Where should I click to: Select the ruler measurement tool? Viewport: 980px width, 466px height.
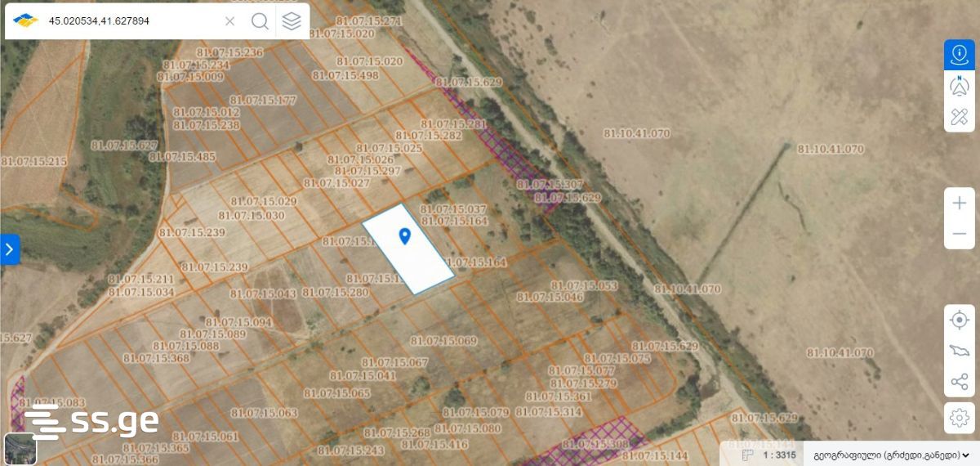coord(960,116)
